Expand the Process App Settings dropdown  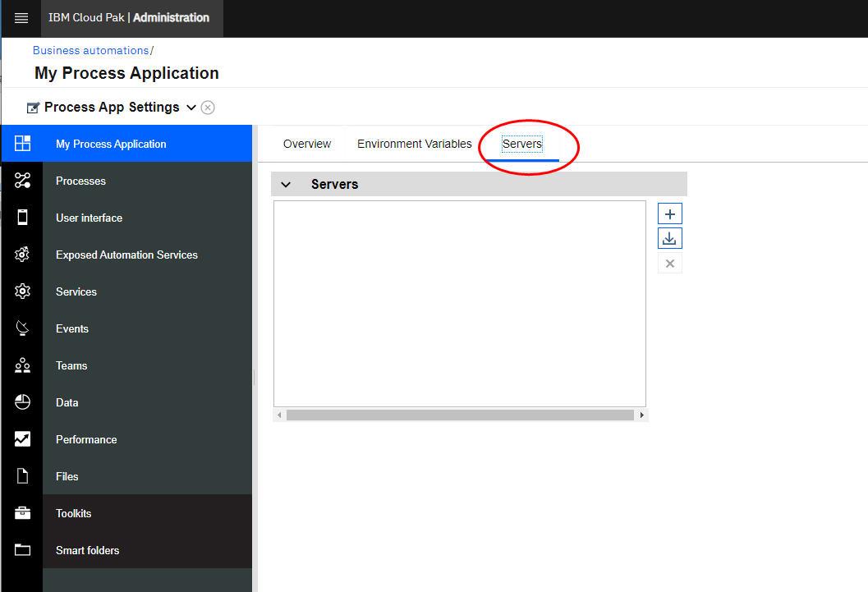pyautogui.click(x=192, y=107)
